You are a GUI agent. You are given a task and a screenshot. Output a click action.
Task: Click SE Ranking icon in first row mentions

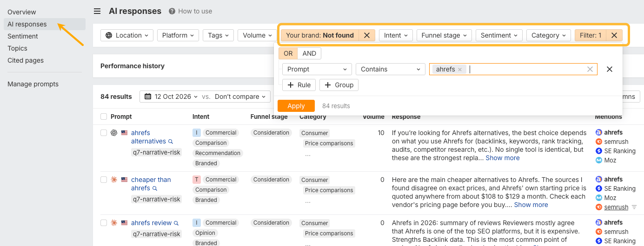[599, 151]
